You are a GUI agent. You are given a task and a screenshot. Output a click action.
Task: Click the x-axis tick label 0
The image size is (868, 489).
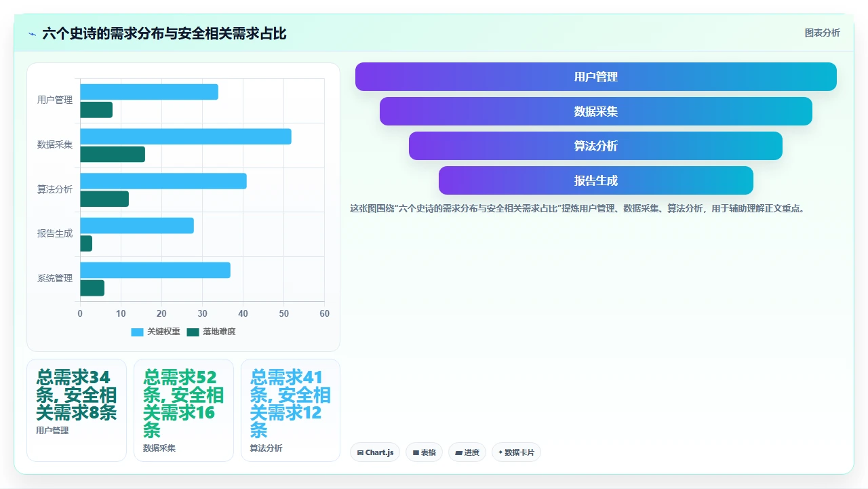[80, 314]
